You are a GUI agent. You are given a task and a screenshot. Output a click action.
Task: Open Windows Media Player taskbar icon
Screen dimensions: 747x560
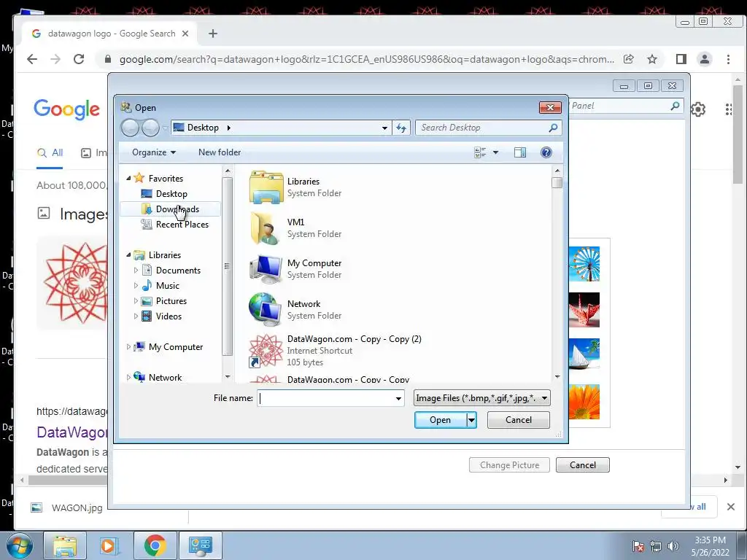coord(109,545)
